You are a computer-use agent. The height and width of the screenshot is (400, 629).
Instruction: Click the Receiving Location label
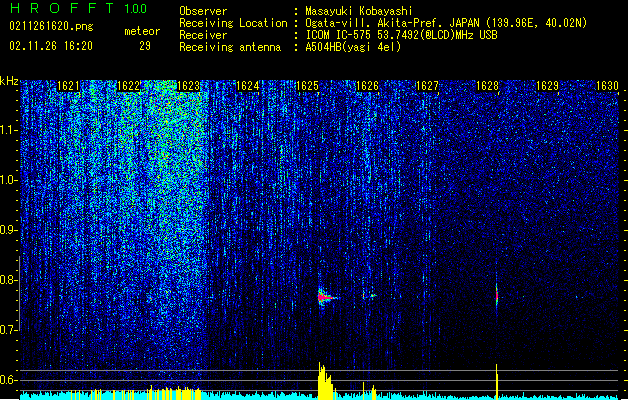coord(233,23)
